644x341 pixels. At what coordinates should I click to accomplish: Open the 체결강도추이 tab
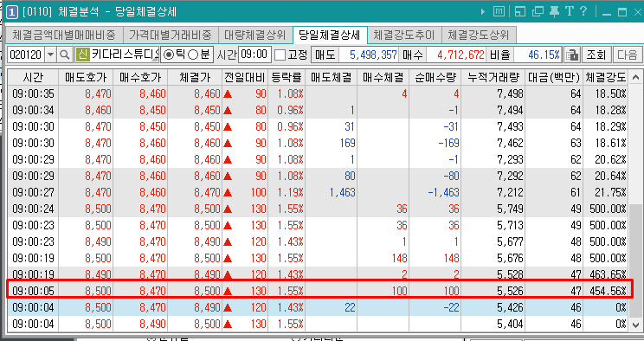coord(404,35)
